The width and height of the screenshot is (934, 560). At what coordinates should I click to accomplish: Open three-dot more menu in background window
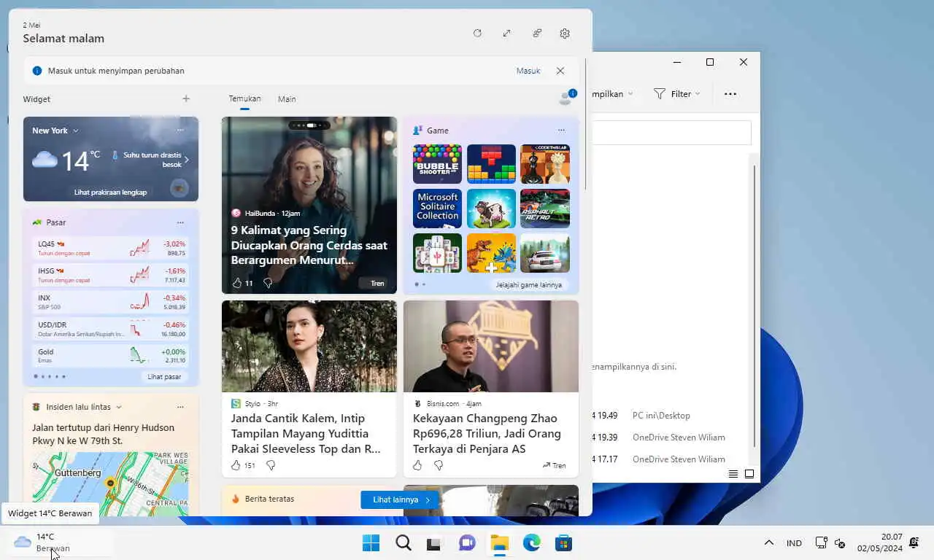(730, 93)
